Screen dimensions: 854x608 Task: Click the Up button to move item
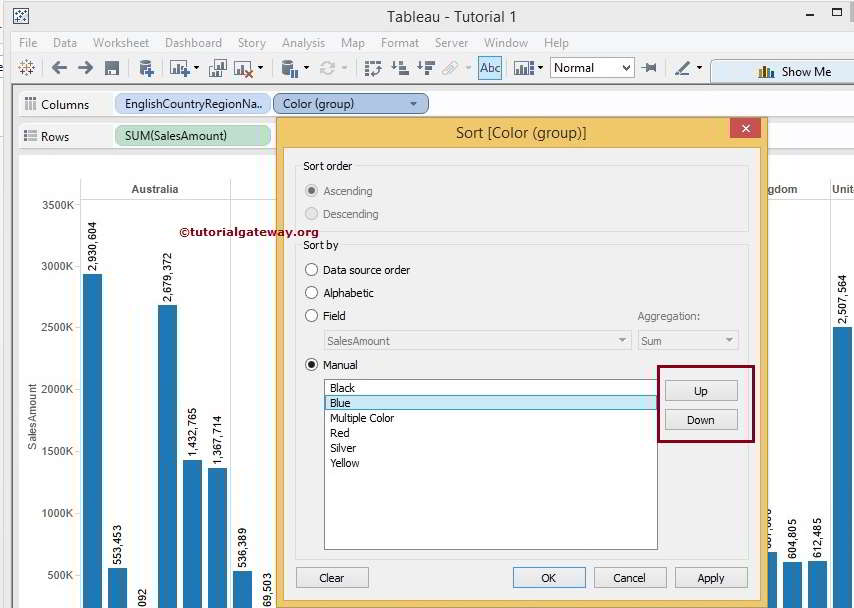(x=700, y=390)
